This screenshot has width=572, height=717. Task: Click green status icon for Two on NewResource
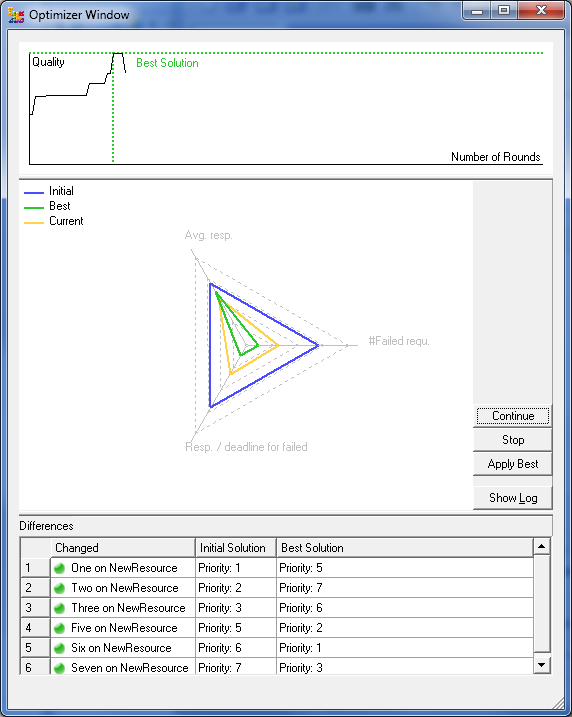(x=59, y=589)
